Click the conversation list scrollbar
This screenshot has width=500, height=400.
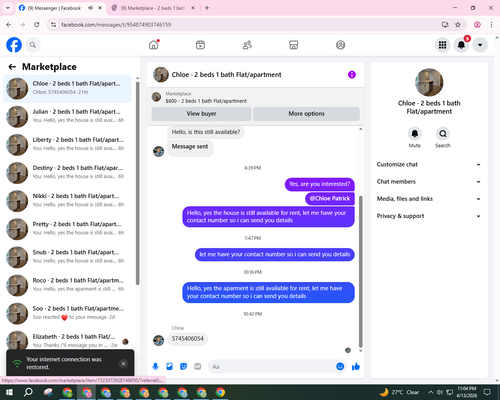[x=137, y=183]
